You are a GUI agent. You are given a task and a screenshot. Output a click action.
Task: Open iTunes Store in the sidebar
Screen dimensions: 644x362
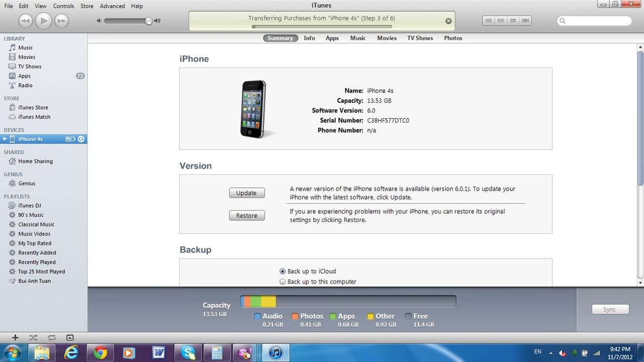(33, 108)
